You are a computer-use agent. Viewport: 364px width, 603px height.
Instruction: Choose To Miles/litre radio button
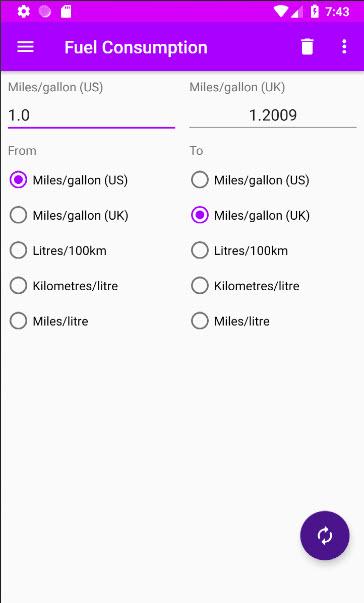(x=230, y=321)
